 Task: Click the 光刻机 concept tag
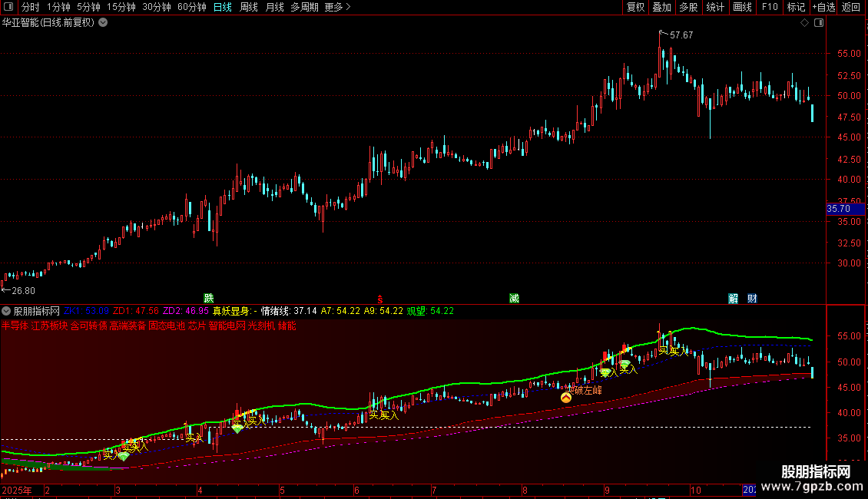(x=261, y=326)
